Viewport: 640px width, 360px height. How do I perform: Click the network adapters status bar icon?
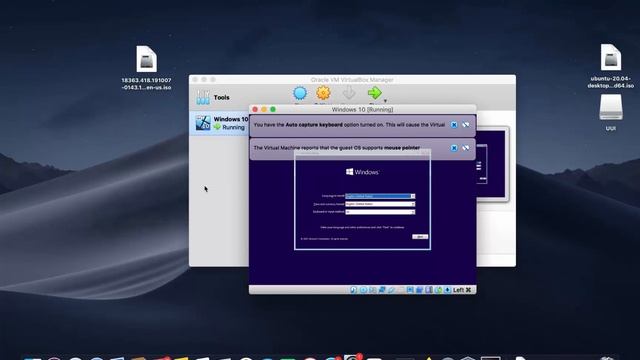point(382,290)
